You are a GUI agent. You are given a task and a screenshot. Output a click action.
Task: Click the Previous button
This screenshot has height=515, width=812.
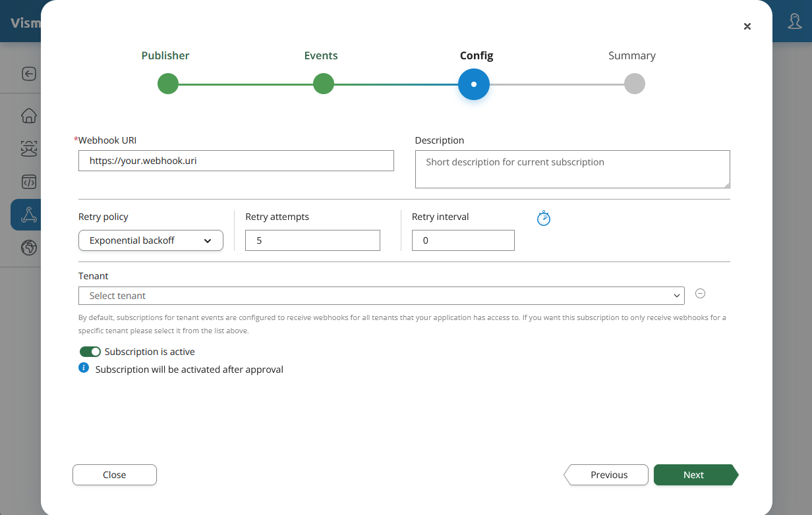pyautogui.click(x=608, y=475)
